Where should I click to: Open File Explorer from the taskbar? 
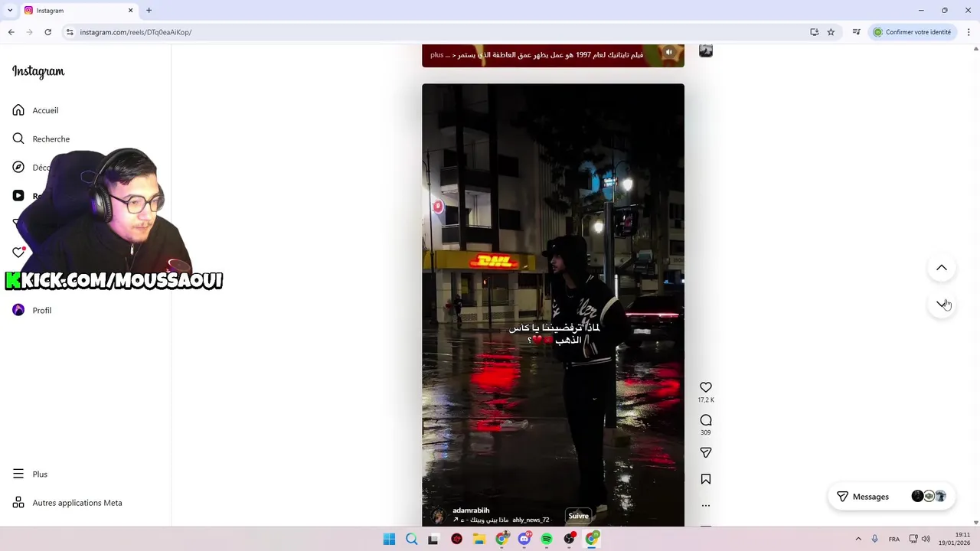click(479, 539)
